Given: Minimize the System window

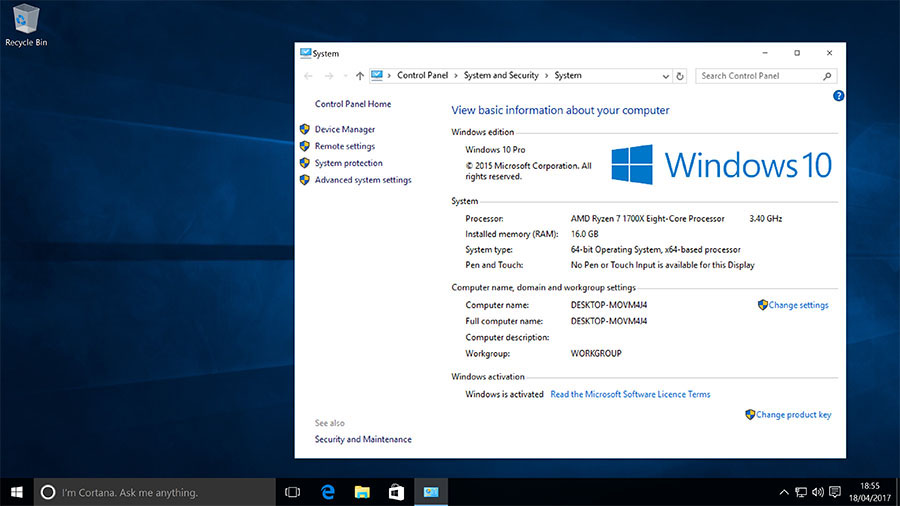Looking at the screenshot, I should pos(765,53).
